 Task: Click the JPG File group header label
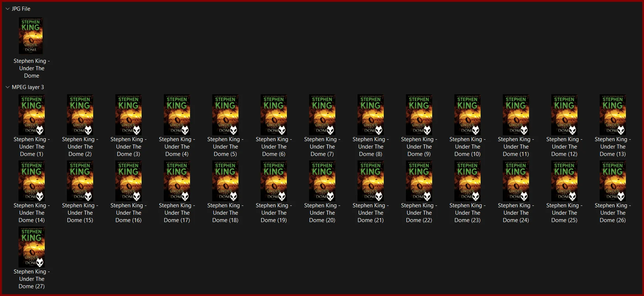tap(21, 8)
